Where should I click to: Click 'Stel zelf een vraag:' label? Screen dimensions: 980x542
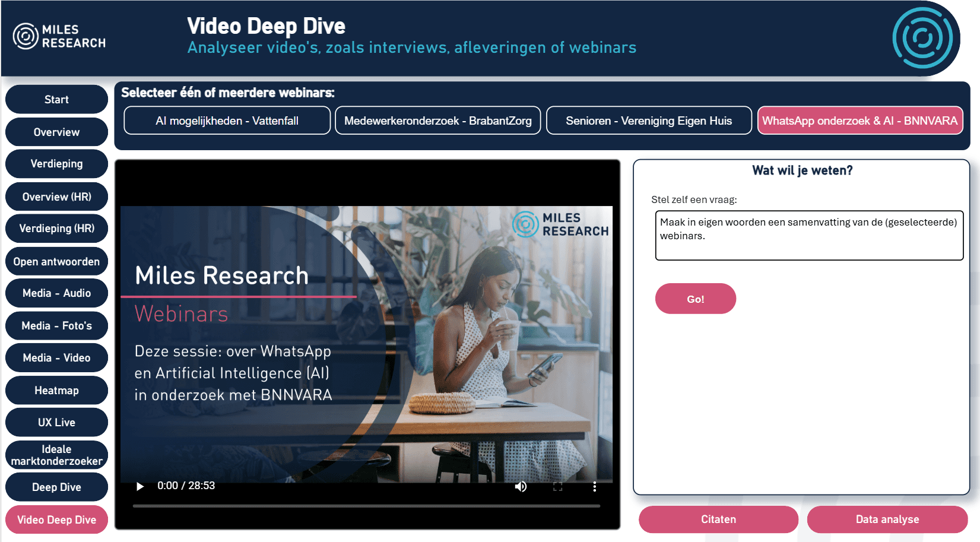point(694,199)
